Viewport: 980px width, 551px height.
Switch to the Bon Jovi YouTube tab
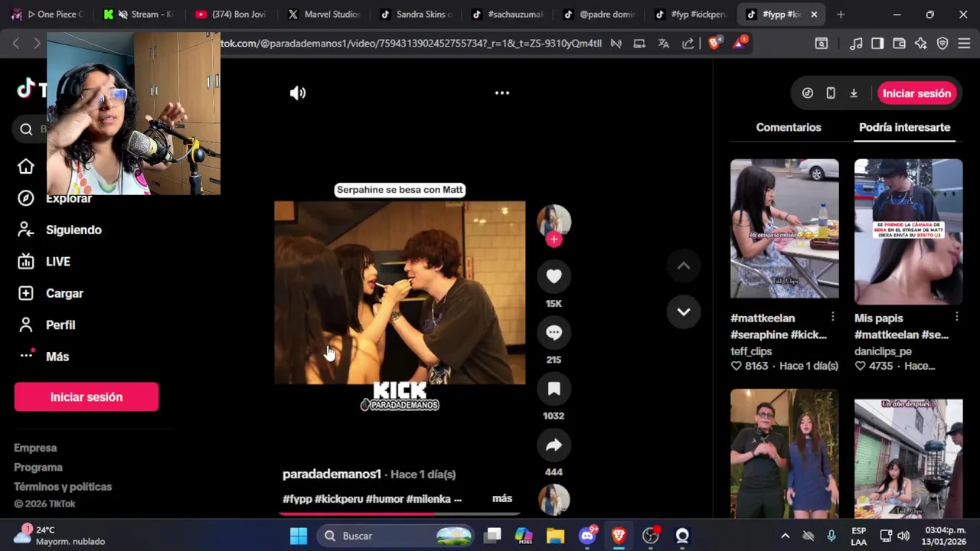(x=231, y=14)
